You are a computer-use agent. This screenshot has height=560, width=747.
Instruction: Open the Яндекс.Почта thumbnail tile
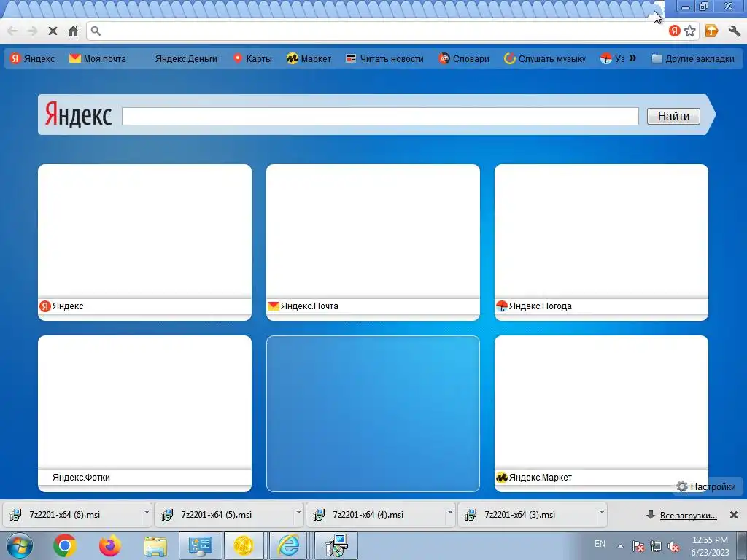(373, 242)
